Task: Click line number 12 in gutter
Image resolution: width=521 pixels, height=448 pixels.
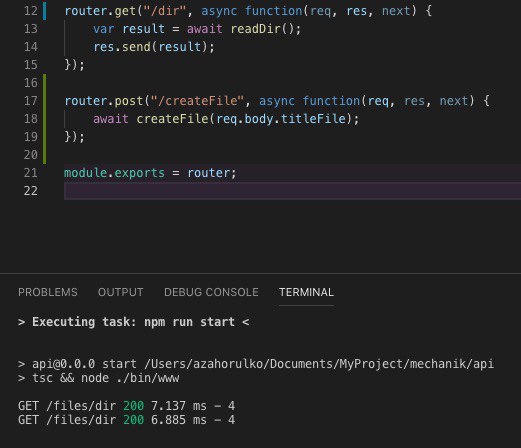Action: pyautogui.click(x=31, y=11)
